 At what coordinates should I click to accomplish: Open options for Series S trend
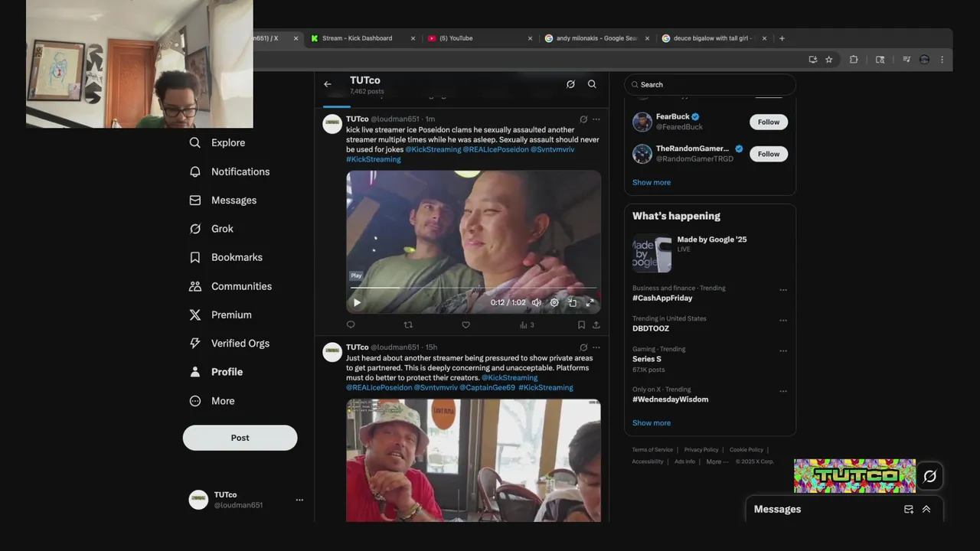tap(782, 351)
